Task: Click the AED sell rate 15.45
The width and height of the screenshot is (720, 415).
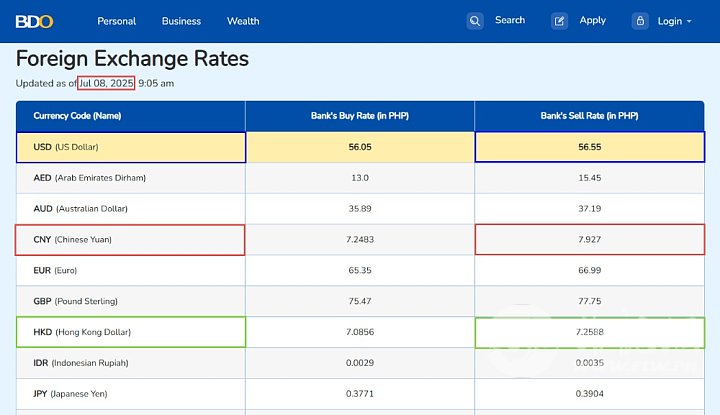Action: coord(590,178)
